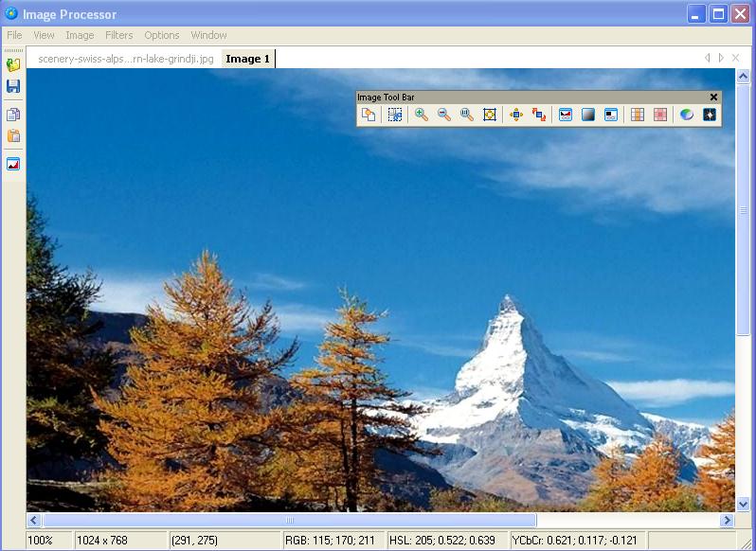
Task: Minimize the Image Processor window
Action: click(695, 14)
